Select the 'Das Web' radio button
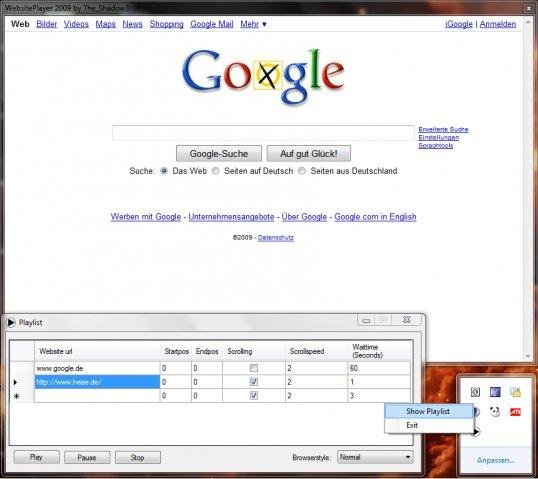 (x=164, y=171)
